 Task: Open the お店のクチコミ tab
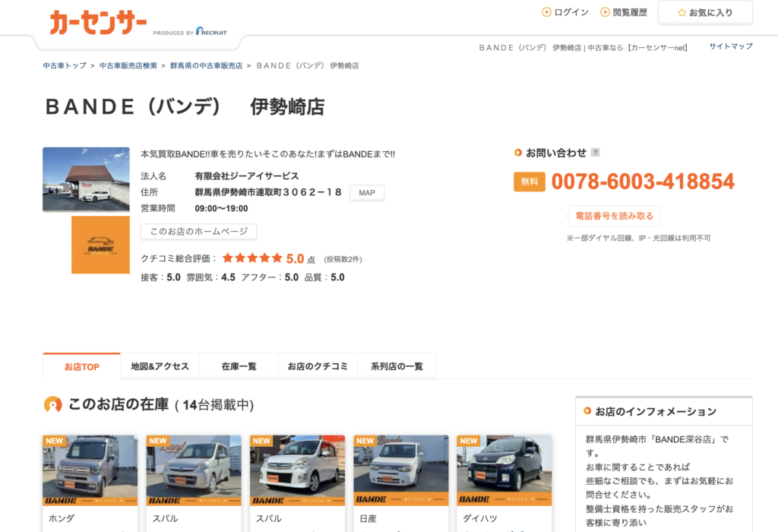(318, 366)
